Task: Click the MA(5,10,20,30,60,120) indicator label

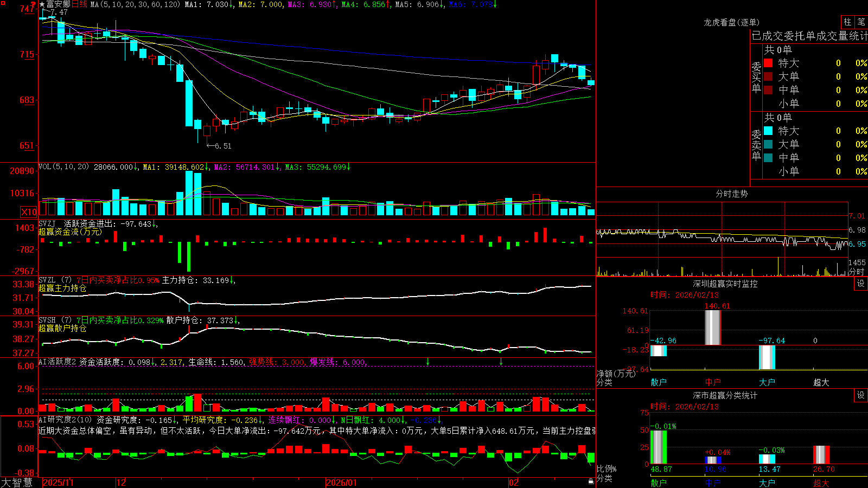Action: coord(135,4)
